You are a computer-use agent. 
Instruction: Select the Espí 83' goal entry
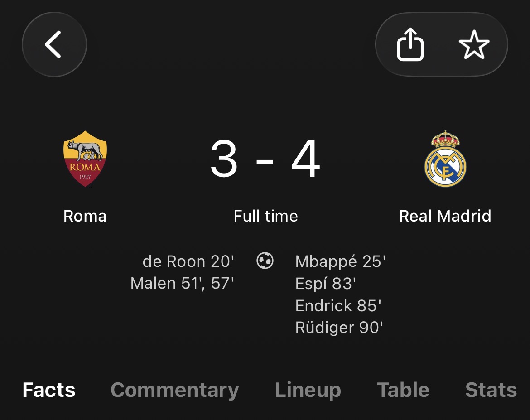tap(326, 284)
